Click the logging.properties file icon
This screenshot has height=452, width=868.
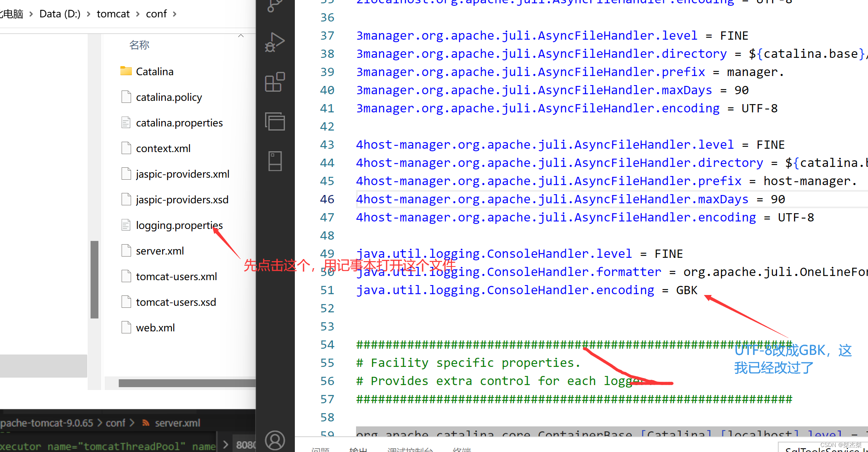click(126, 225)
